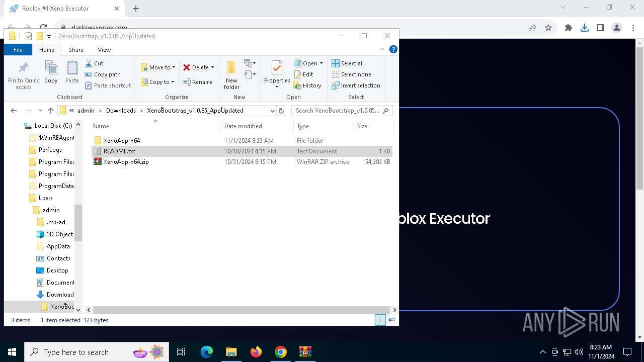Go up one folder level arrow
644x362 pixels.
tap(50, 111)
